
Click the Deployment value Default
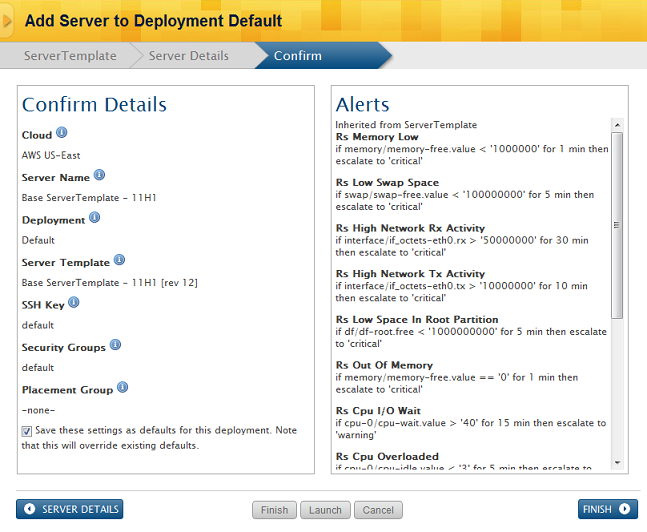pos(38,240)
